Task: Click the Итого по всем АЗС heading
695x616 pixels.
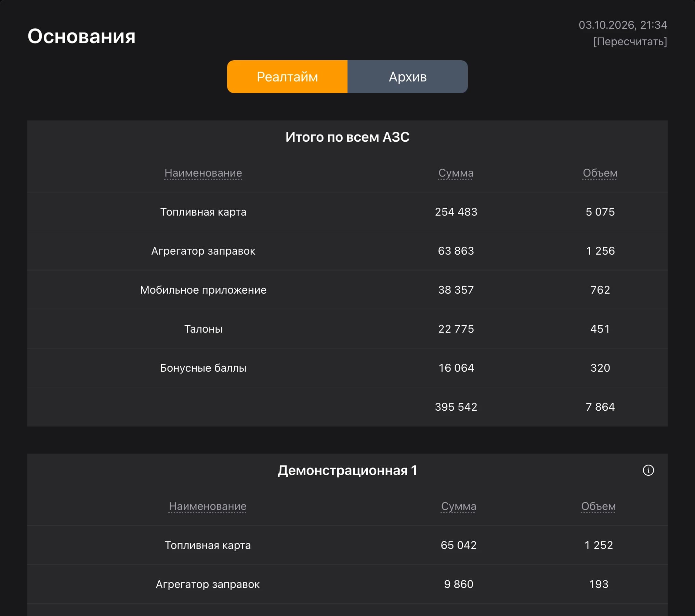Action: point(347,137)
